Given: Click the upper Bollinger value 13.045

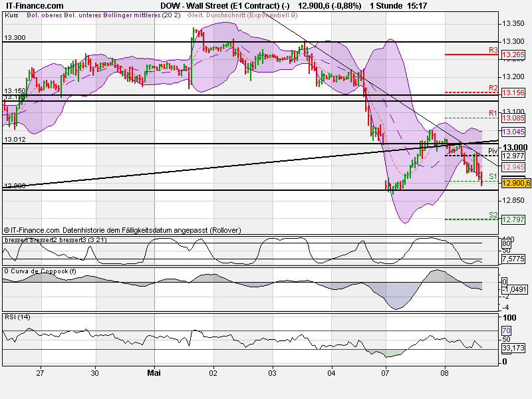Looking at the screenshot, I should [x=513, y=132].
